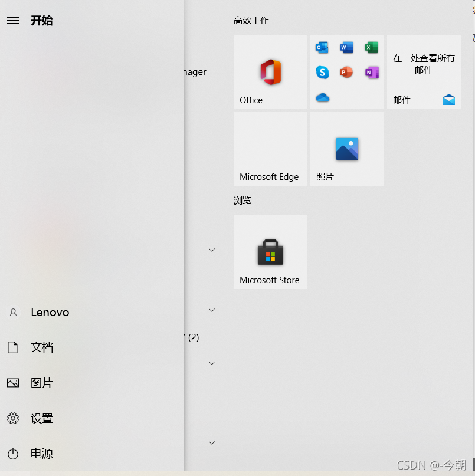Click the gear icon beside 设置
475x476 pixels.
[x=13, y=418]
